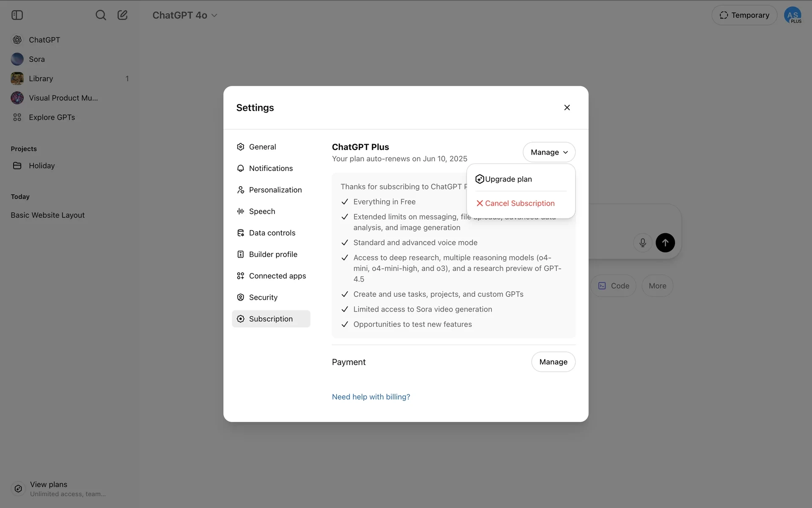The height and width of the screenshot is (508, 812).
Task: Open Builder profile settings tab
Action: click(x=271, y=254)
